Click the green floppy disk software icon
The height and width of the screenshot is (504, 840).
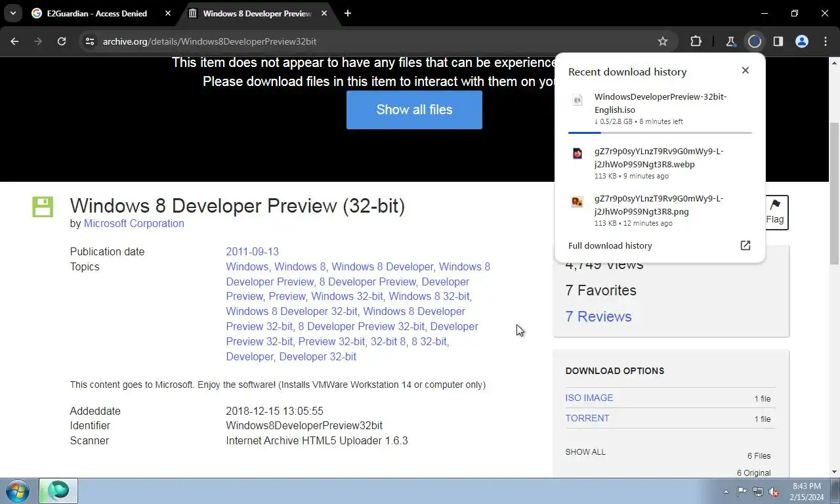pos(43,207)
